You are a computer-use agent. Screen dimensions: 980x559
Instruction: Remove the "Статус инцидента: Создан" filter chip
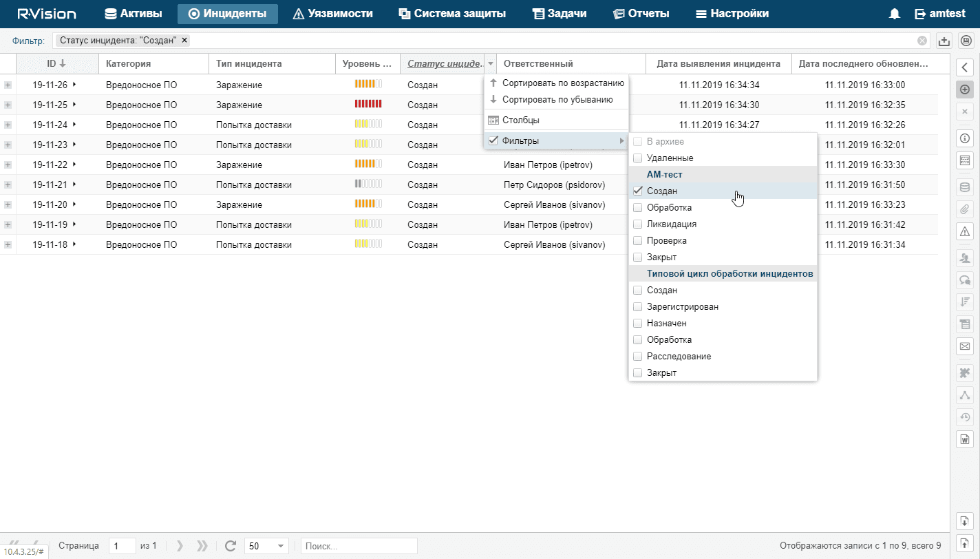pos(184,40)
